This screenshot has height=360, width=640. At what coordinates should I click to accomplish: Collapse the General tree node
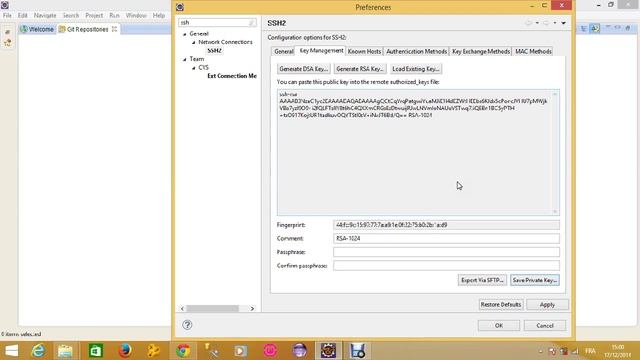point(185,34)
